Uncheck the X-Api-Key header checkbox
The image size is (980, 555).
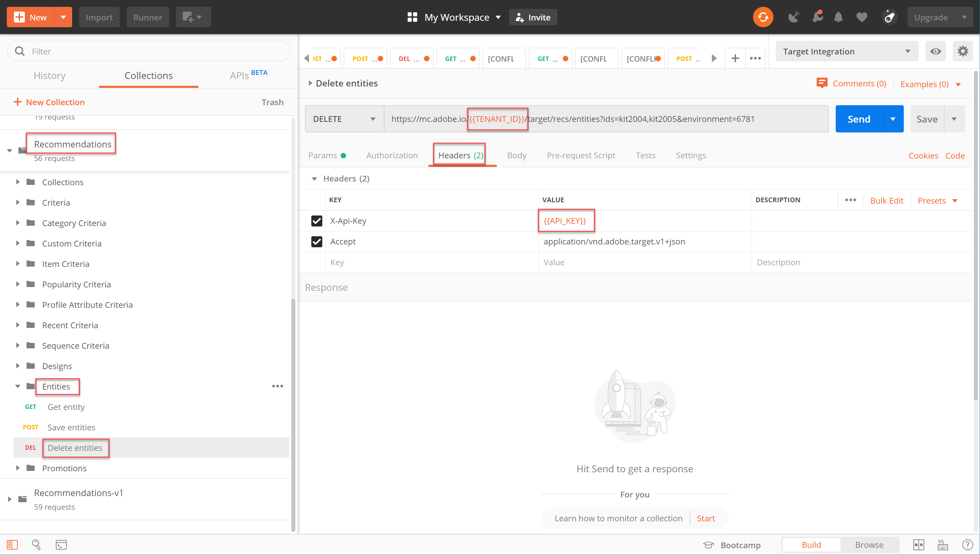[316, 221]
